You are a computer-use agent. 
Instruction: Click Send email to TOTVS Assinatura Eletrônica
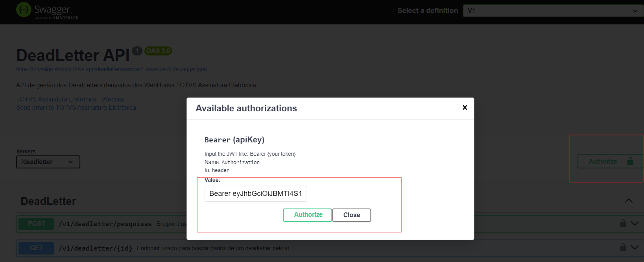coord(76,107)
